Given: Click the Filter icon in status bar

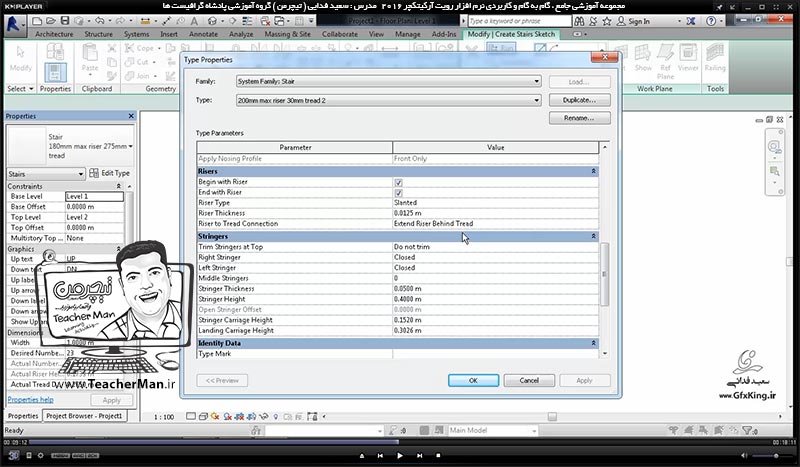Looking at the screenshot, I should click(747, 430).
